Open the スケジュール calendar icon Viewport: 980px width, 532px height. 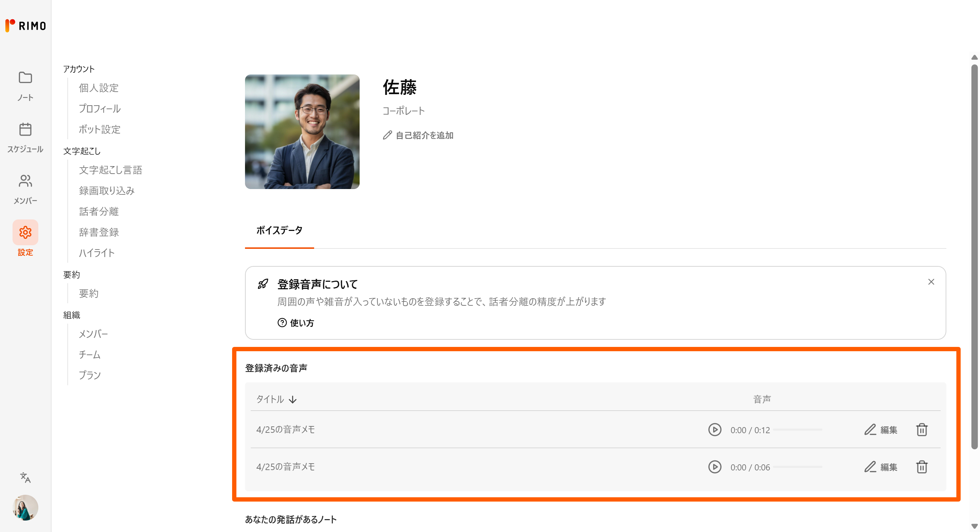(25, 130)
